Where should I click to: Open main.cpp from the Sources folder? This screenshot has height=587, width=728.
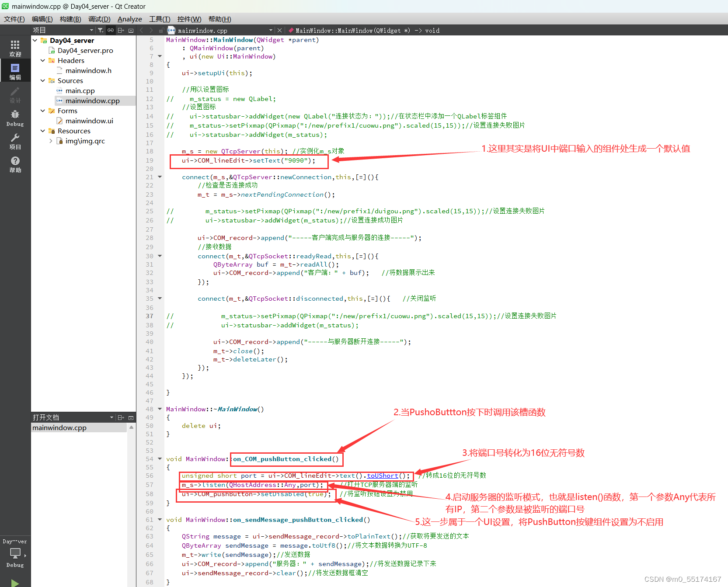point(80,91)
